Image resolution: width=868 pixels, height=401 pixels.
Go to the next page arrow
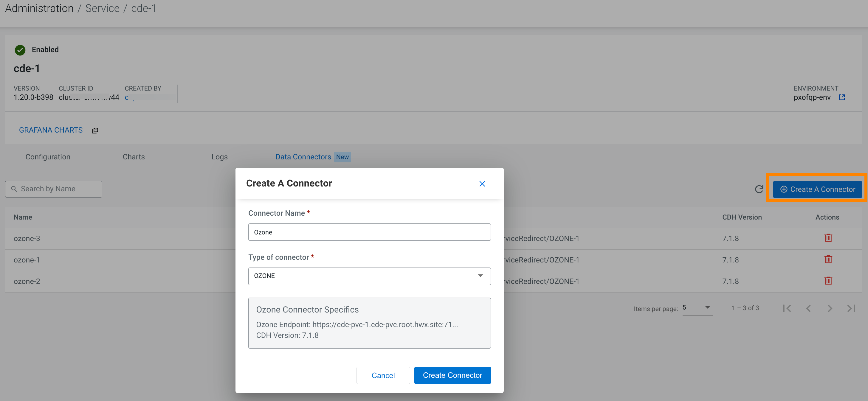point(830,308)
